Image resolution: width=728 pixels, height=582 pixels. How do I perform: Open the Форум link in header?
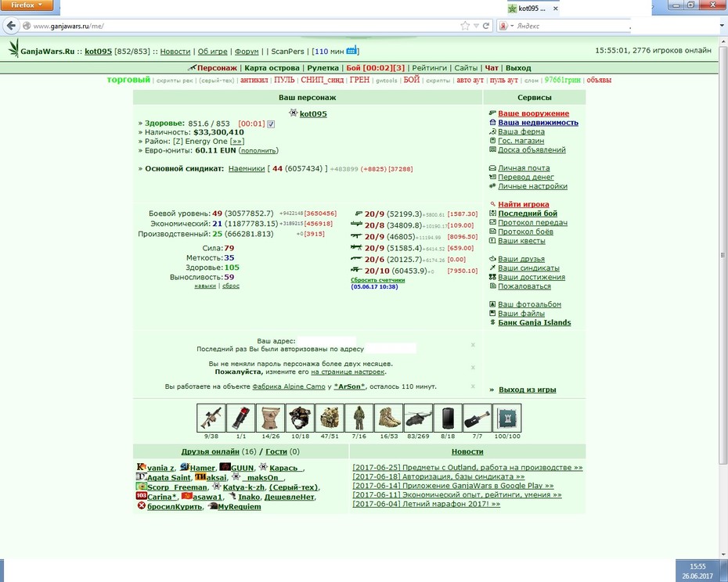[x=247, y=52]
